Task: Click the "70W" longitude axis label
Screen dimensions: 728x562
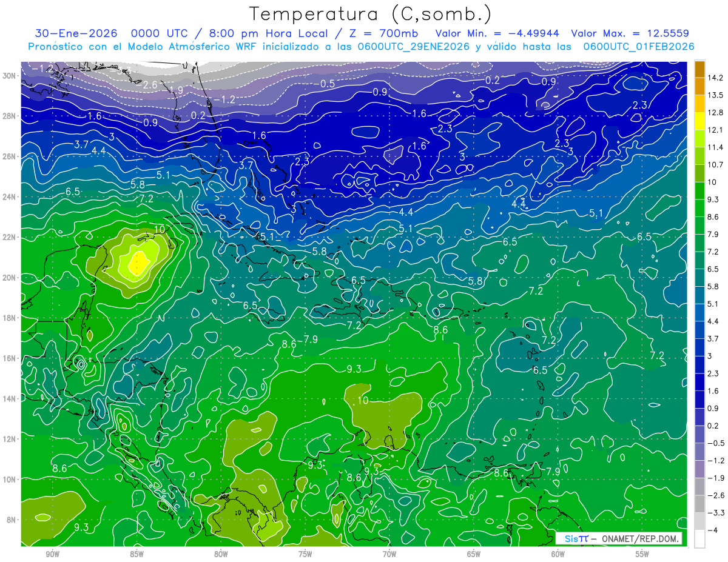Action: coord(389,554)
